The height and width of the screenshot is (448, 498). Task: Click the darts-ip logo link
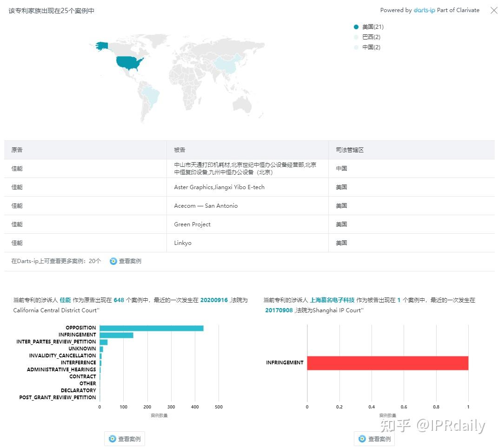pos(424,10)
